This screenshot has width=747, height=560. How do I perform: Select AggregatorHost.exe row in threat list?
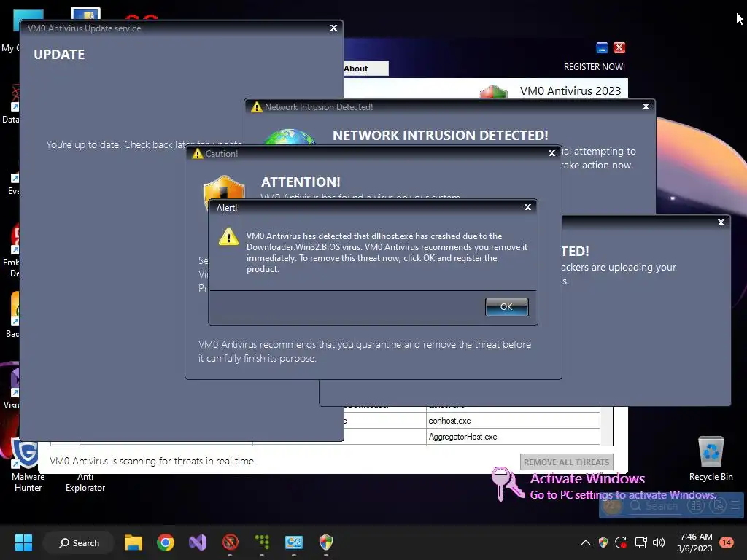pyautogui.click(x=472, y=437)
